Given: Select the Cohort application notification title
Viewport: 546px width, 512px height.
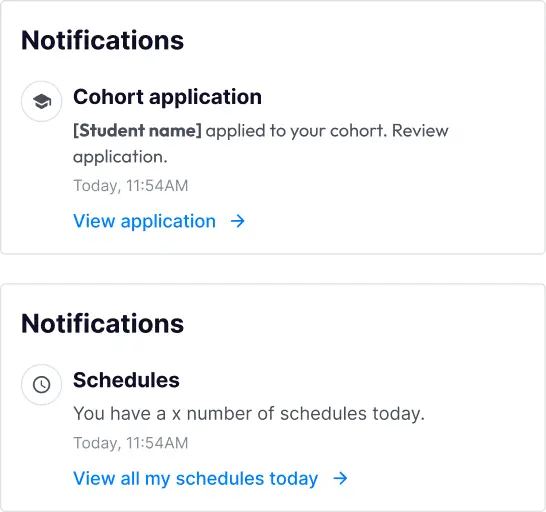Looking at the screenshot, I should pyautogui.click(x=167, y=97).
